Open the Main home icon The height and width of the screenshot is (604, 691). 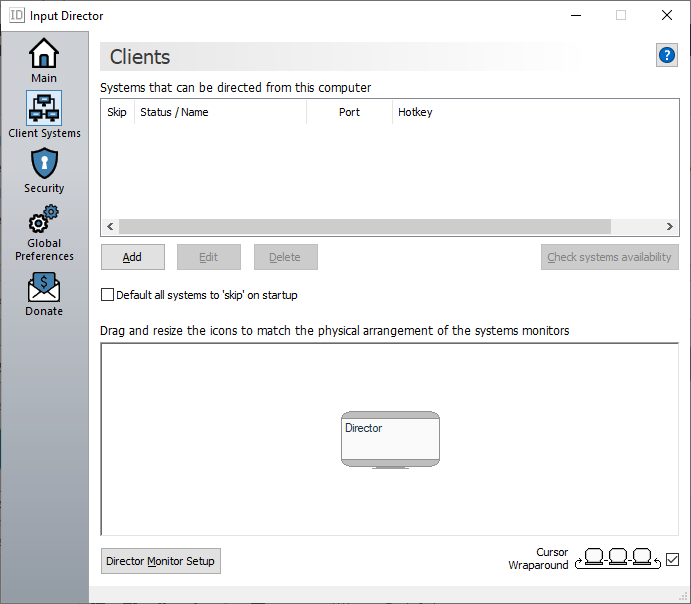[44, 53]
